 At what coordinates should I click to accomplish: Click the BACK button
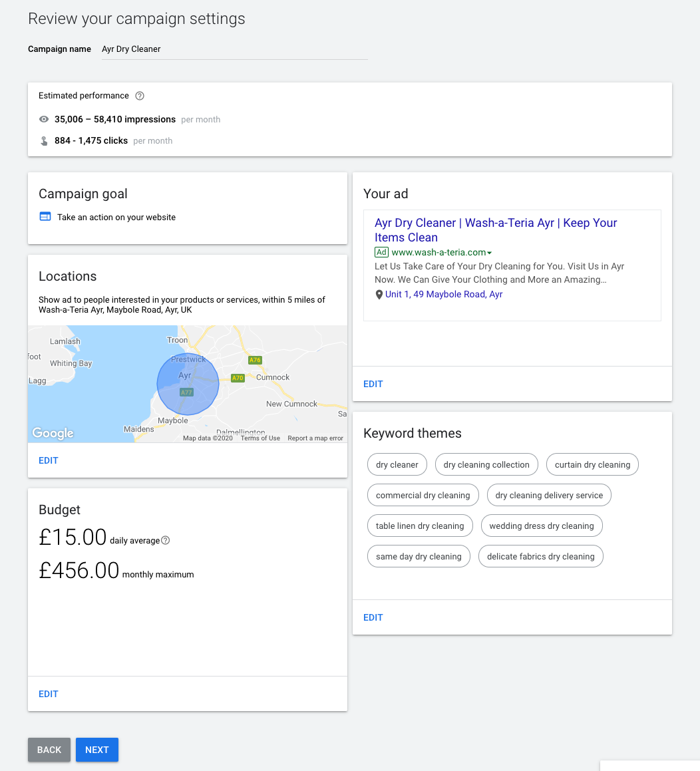[49, 750]
